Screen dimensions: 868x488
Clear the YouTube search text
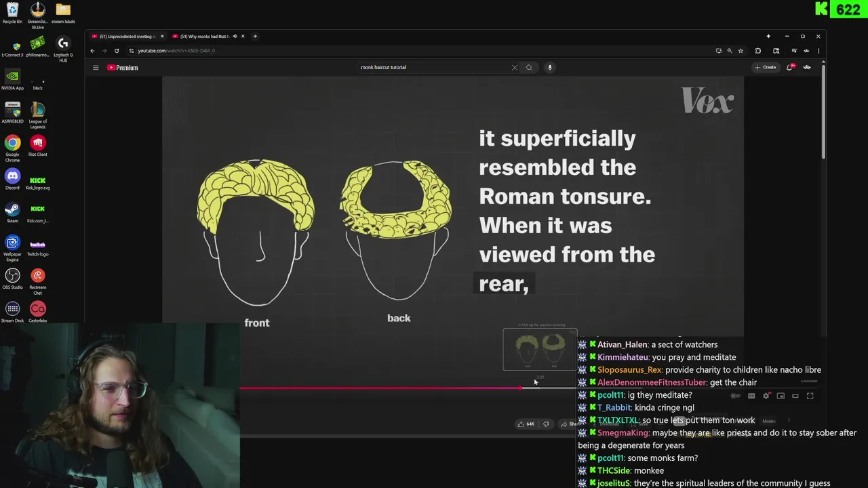tap(515, 68)
